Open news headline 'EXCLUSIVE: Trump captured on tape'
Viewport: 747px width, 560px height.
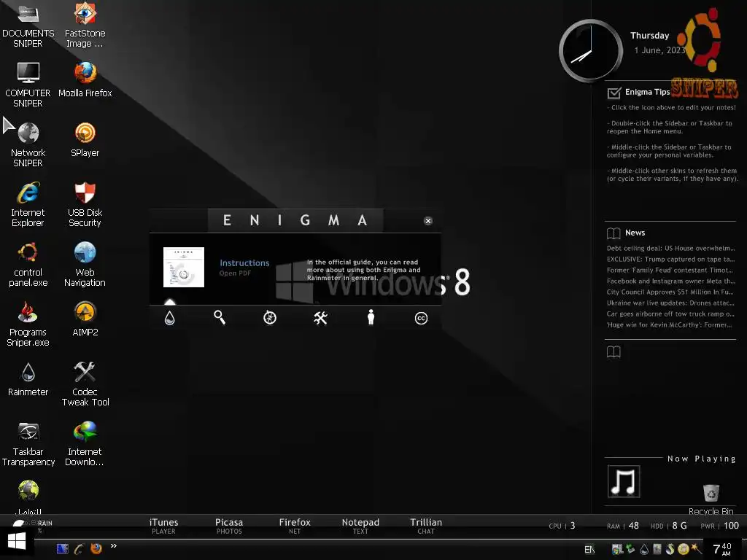pos(671,259)
